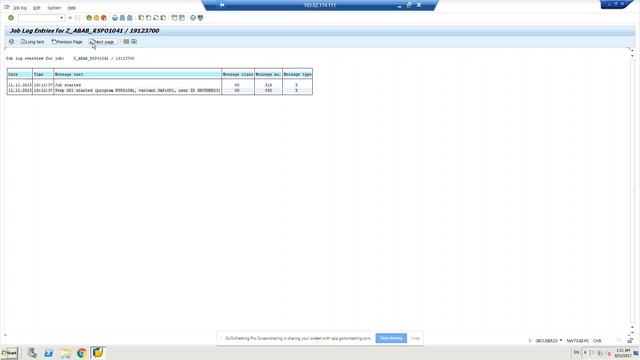Click the red Cancel icon in standard toolbar
This screenshot has height=360, width=640.
click(x=104, y=18)
